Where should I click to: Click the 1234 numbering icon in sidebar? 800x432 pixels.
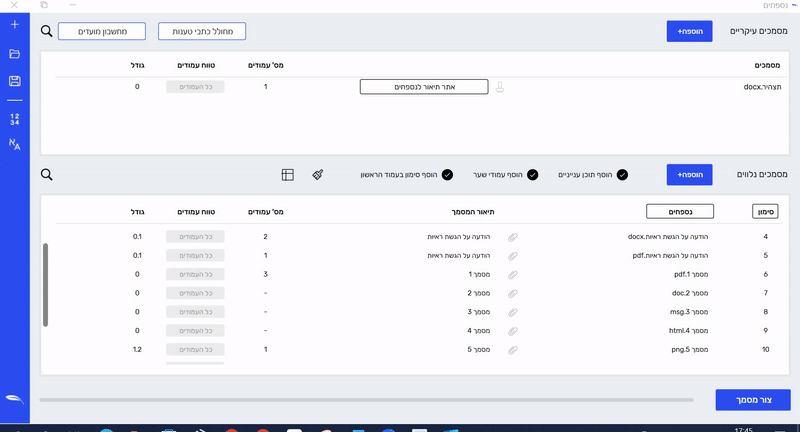(x=14, y=119)
